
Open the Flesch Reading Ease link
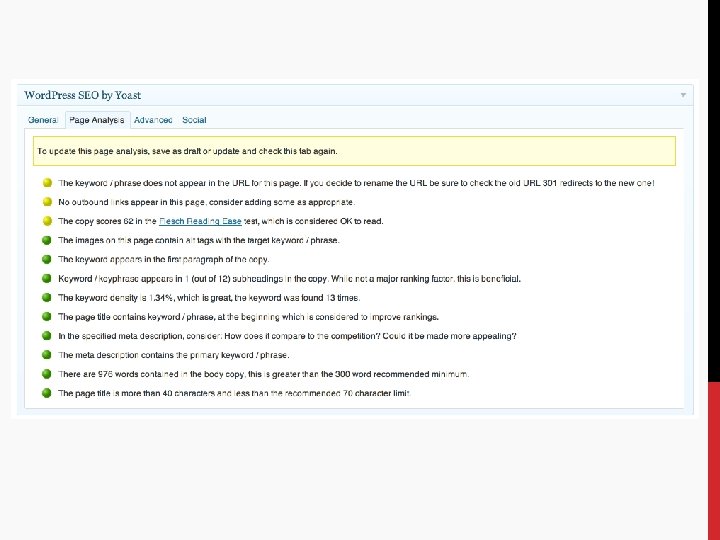pos(200,221)
